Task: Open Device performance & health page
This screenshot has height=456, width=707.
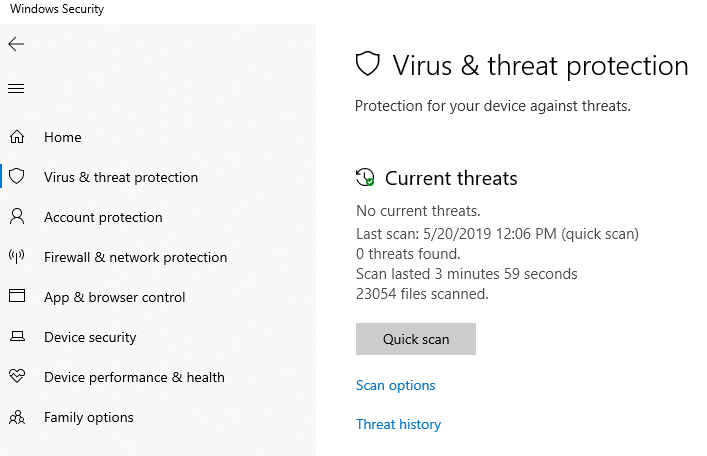Action: coord(134,377)
